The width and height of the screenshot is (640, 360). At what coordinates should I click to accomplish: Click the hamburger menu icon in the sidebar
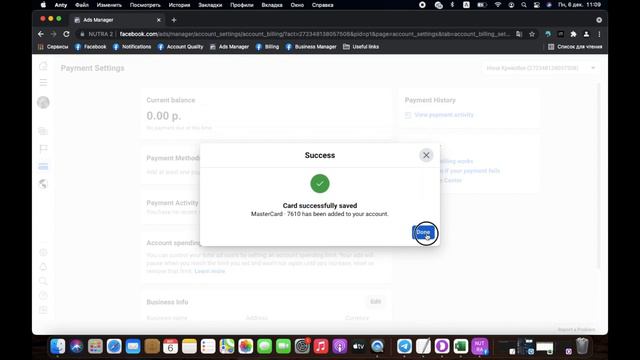43,83
